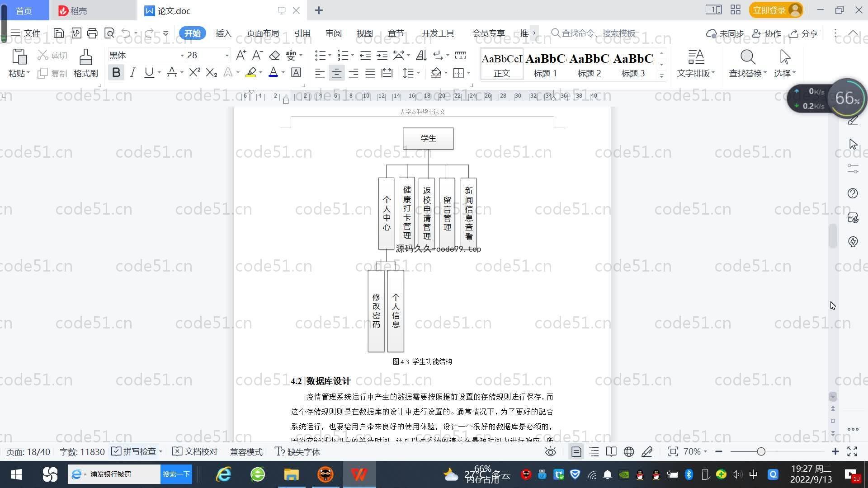
Task: Click the distributed alignment icon
Action: coord(387,72)
